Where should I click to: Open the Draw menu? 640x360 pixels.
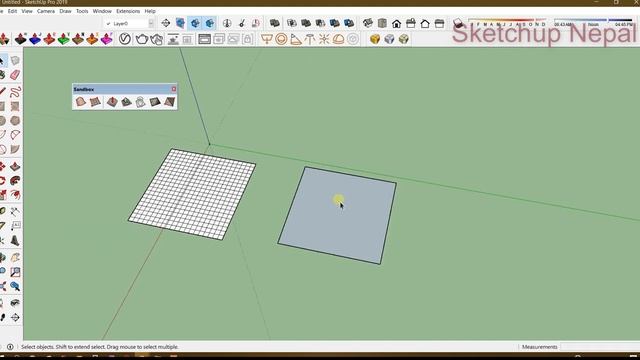click(65, 11)
